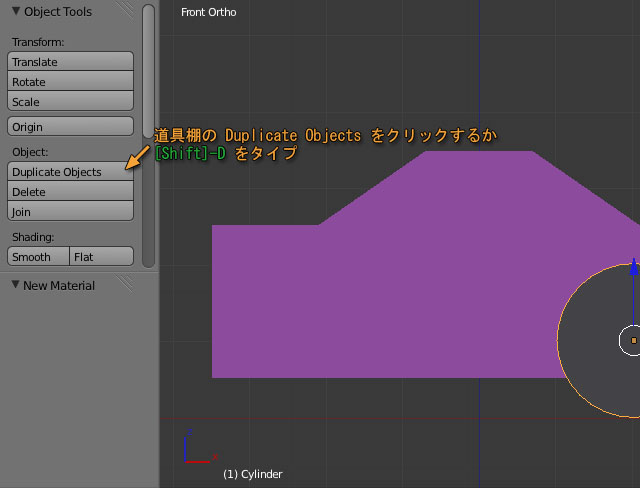640x488 pixels.
Task: Set shading to Flat
Action: (x=102, y=257)
